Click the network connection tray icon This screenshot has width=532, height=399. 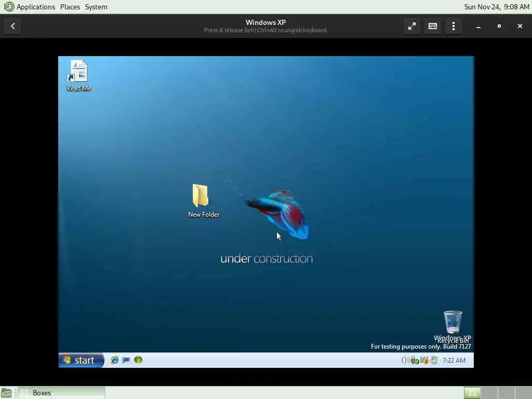(x=434, y=360)
